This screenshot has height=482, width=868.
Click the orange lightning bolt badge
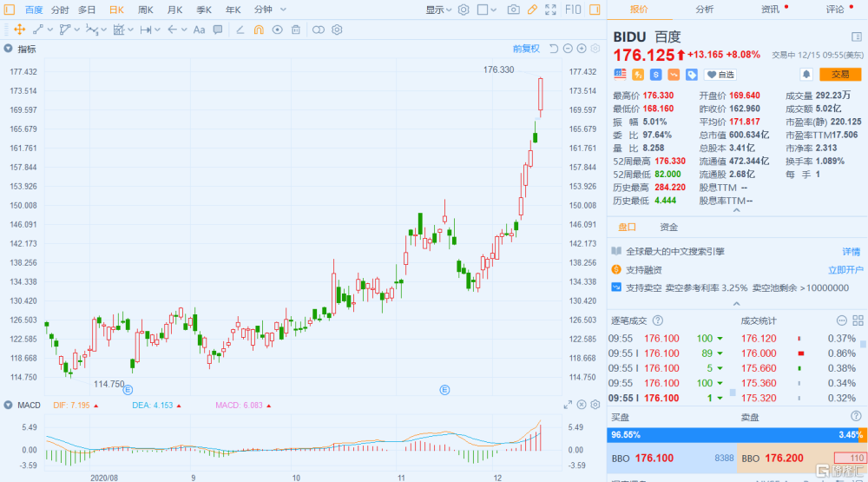638,74
